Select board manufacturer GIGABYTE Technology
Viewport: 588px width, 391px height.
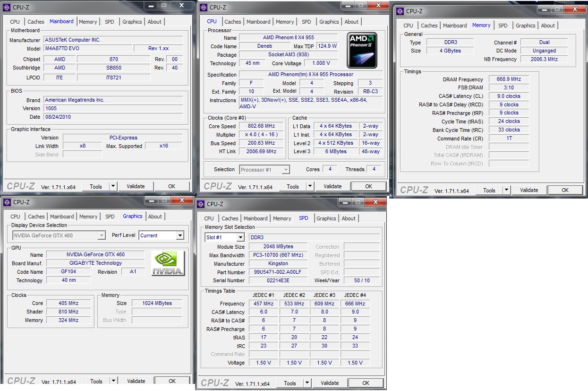(95, 263)
